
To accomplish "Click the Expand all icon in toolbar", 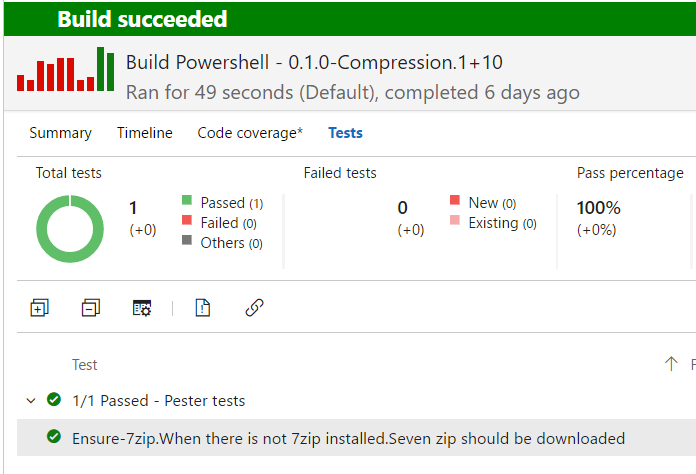I will [x=39, y=308].
